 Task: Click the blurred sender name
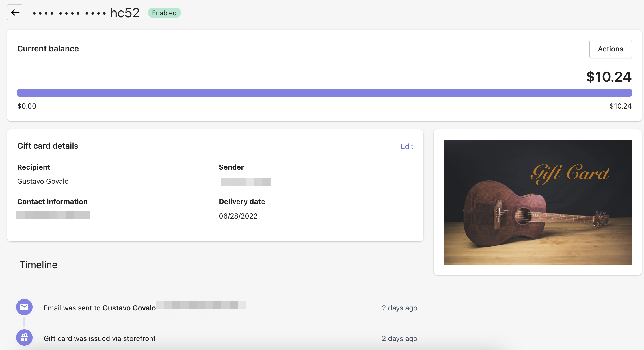point(245,182)
